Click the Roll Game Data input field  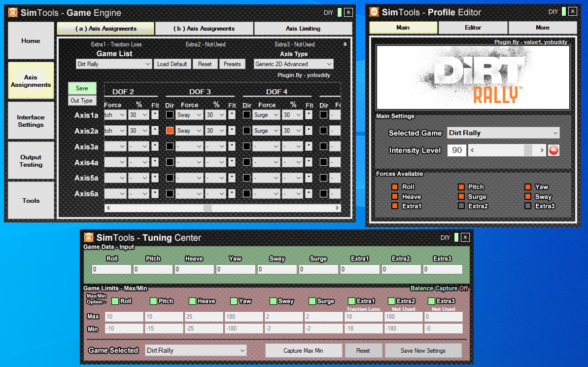pos(111,269)
